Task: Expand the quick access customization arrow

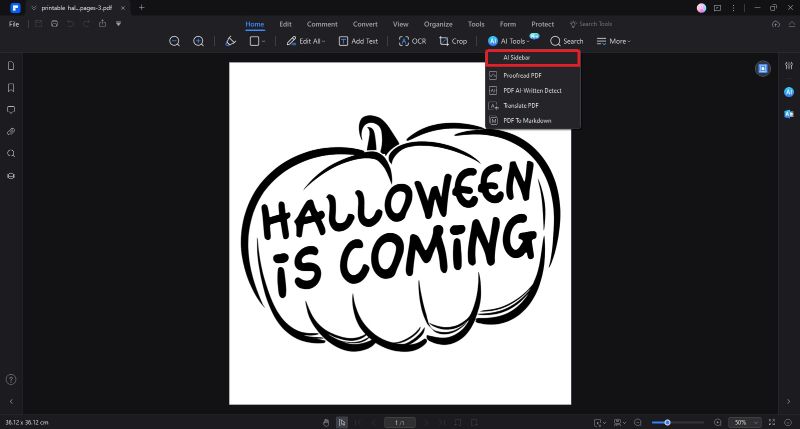Action: (118, 24)
